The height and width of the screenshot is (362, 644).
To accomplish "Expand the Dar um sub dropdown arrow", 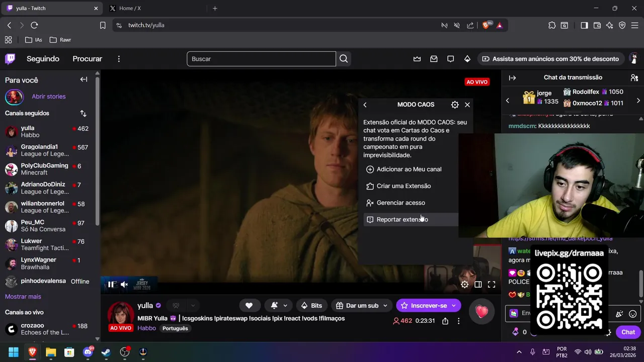I will [x=385, y=306].
